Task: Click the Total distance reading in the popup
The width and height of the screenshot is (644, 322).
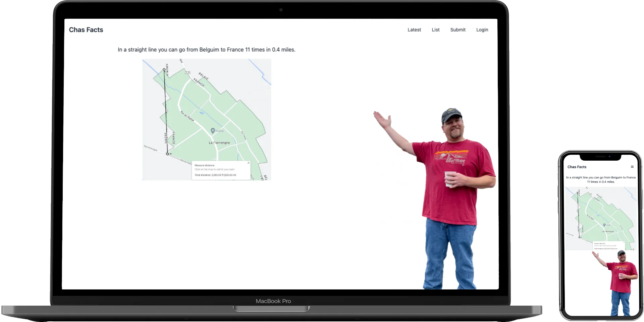Action: click(x=215, y=175)
